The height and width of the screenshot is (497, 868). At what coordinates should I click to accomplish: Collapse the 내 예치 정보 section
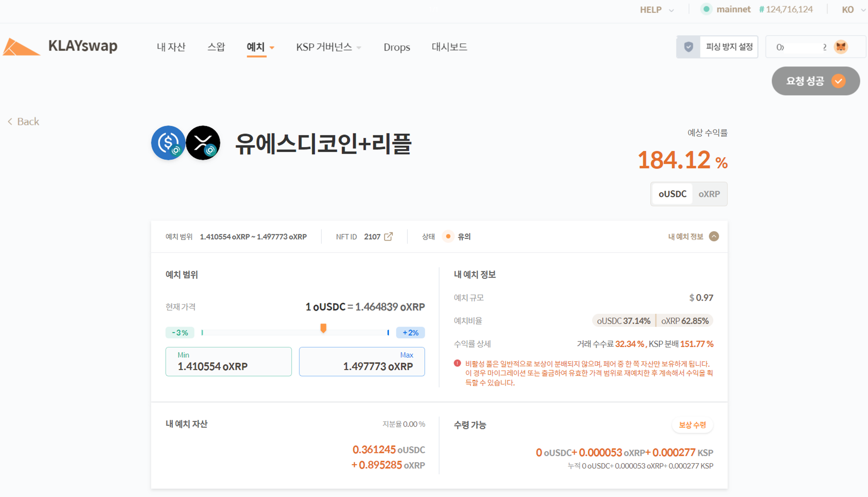[x=714, y=236]
